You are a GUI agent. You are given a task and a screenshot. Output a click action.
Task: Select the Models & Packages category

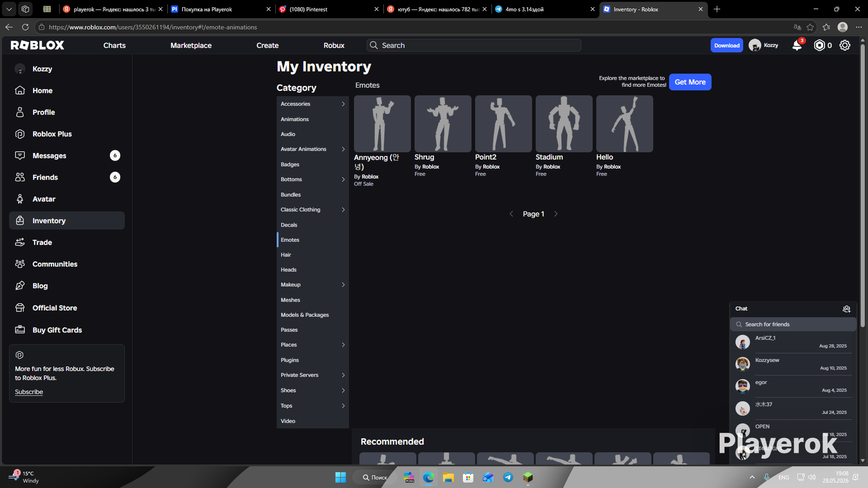click(x=305, y=315)
